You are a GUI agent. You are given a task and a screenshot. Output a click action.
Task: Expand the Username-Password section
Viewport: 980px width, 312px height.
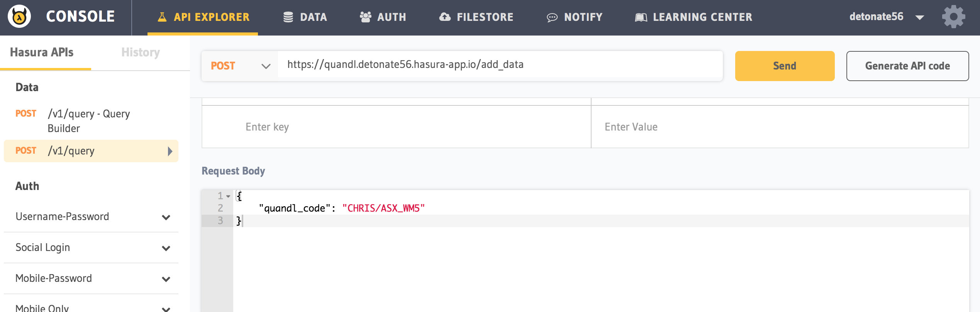coord(91,217)
